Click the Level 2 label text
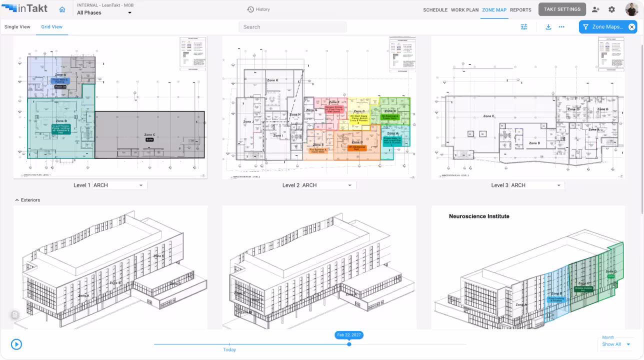Image resolution: width=644 pixels, height=360 pixels. pyautogui.click(x=291, y=185)
